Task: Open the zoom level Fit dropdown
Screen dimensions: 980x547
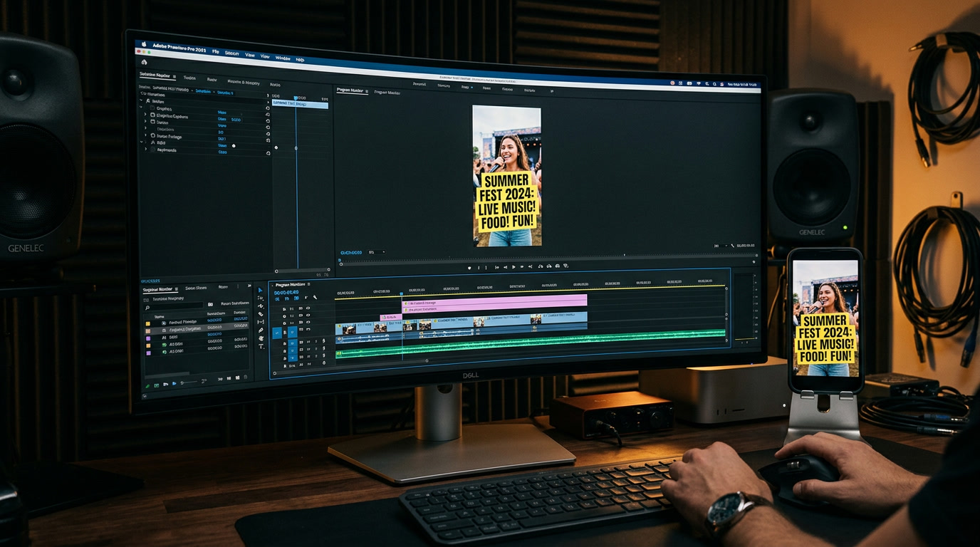Action: [x=377, y=252]
